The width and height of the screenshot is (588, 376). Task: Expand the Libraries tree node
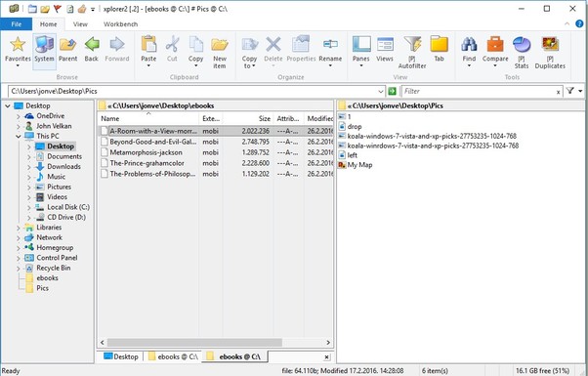(18, 228)
